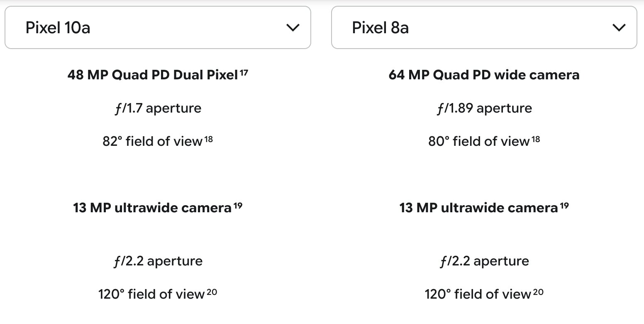Open the Pixel 8a phone selector dropdown
The image size is (644, 324).
coord(484,27)
